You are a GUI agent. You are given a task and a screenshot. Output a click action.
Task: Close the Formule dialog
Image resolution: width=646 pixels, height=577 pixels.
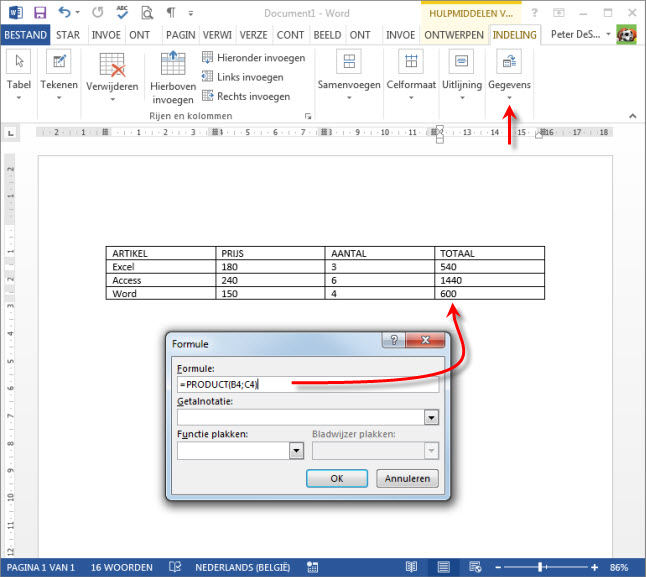pos(426,340)
